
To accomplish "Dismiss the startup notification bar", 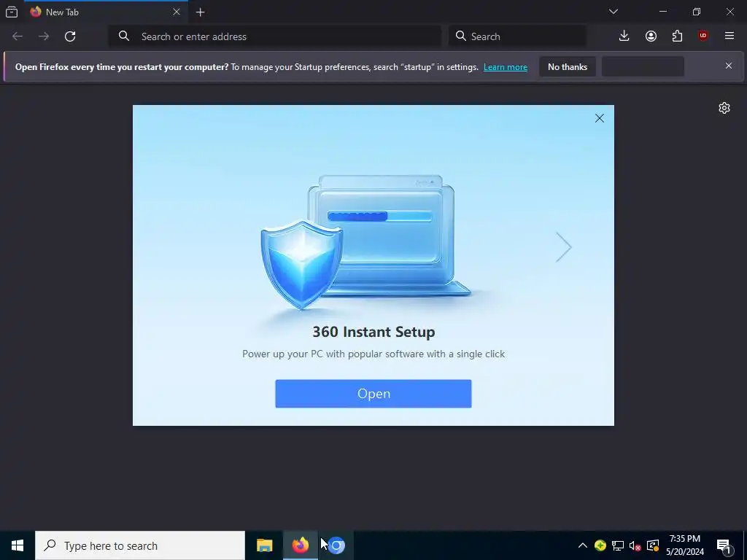I will click(729, 66).
